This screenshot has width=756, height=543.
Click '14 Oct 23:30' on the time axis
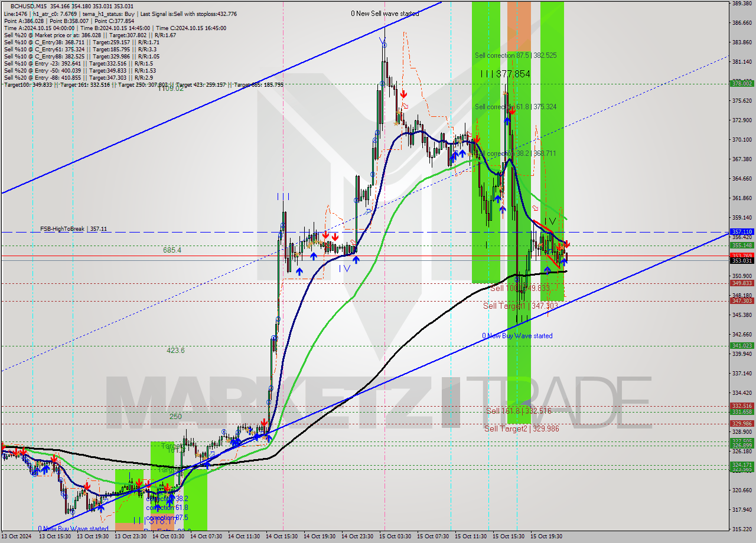tap(357, 537)
